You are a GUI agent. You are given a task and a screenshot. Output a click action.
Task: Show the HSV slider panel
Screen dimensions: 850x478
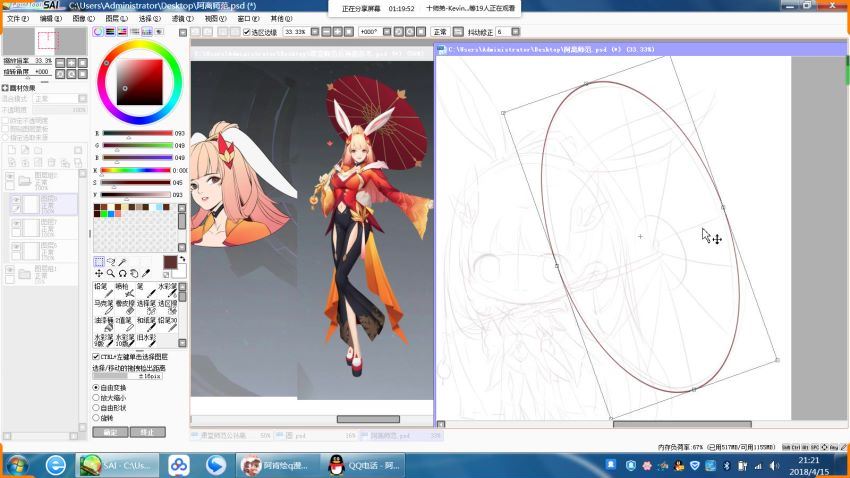click(122, 32)
